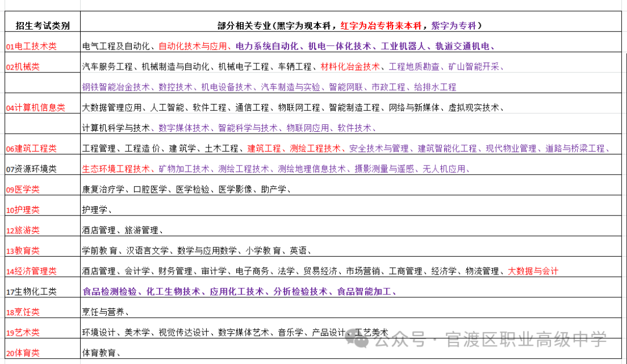Select the text '汉语言文学' in row 13
This screenshot has width=627, height=364.
[x=147, y=251]
